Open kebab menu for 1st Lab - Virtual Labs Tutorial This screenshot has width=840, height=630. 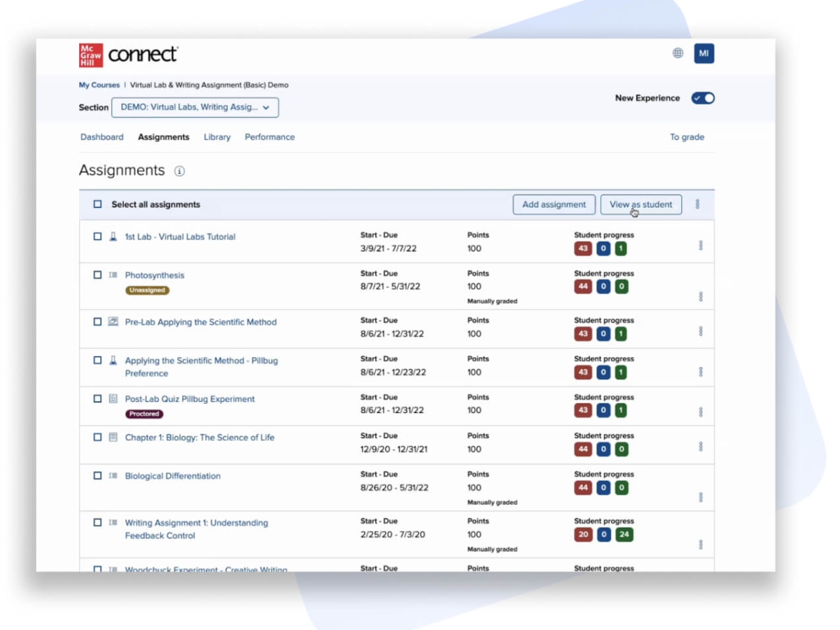coord(701,246)
